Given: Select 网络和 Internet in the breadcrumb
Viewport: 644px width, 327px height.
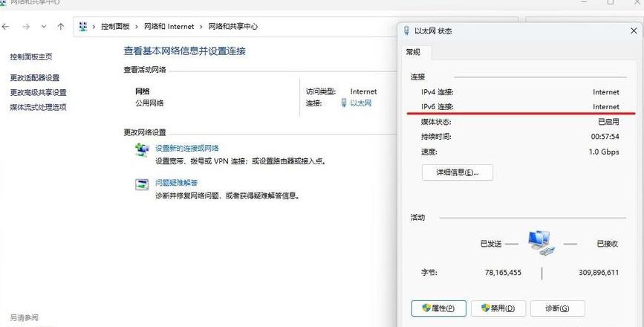Looking at the screenshot, I should (x=169, y=27).
